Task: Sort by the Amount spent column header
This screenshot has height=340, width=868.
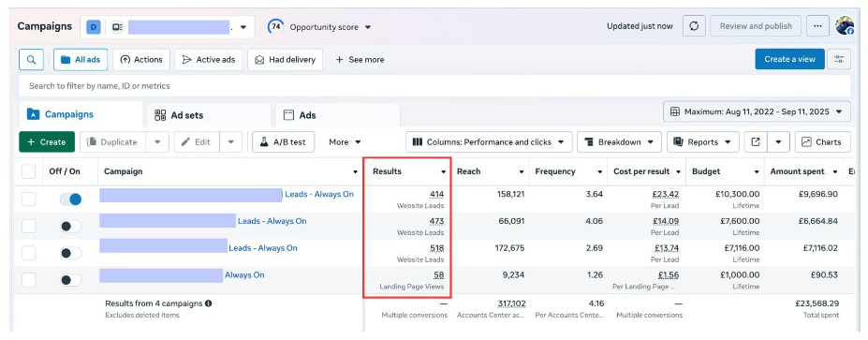Action: point(797,171)
